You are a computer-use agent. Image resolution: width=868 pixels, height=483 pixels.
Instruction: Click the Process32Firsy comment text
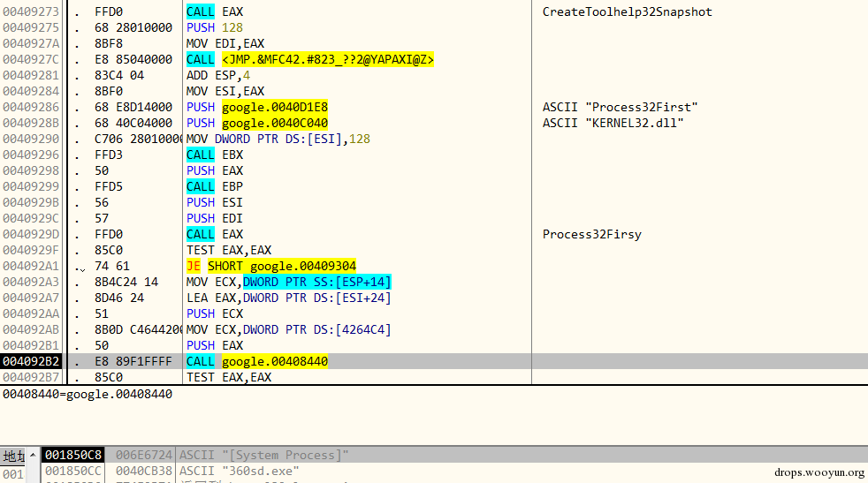(591, 235)
